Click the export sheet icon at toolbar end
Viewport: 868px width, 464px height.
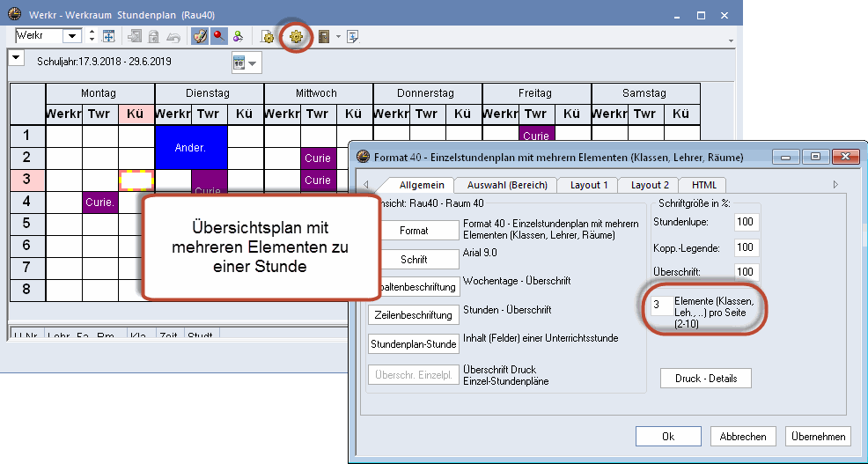click(353, 37)
